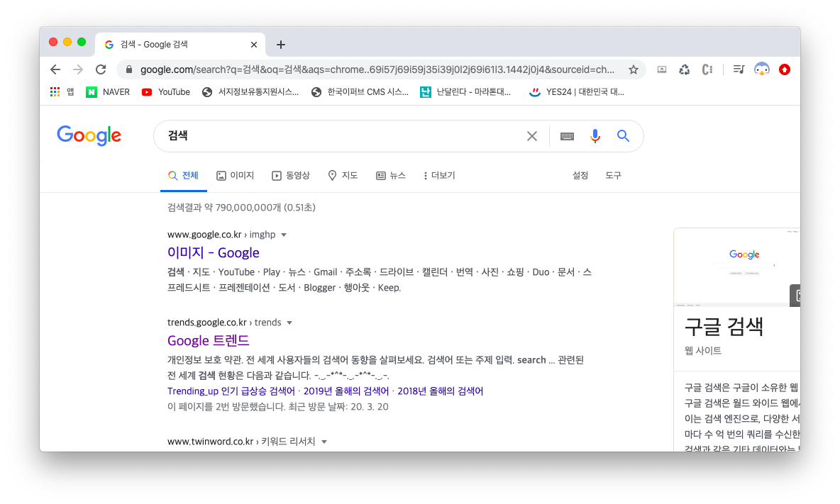Switch to the 동영상 tab

pyautogui.click(x=291, y=176)
